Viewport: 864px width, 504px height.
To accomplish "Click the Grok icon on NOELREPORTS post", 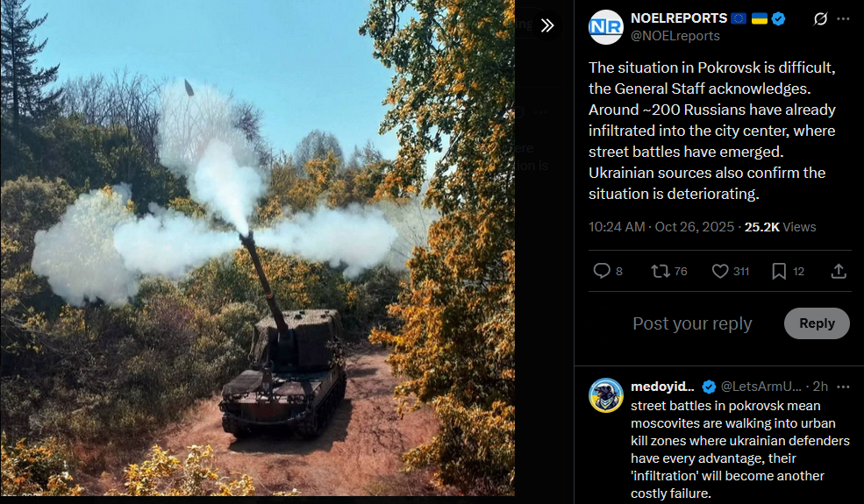I will pyautogui.click(x=820, y=18).
